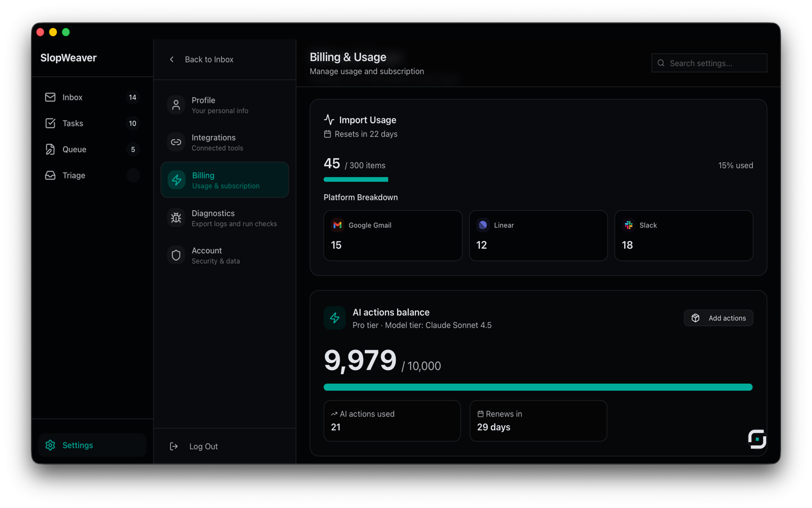
Task: Click the import usage progress bar
Action: click(x=538, y=179)
